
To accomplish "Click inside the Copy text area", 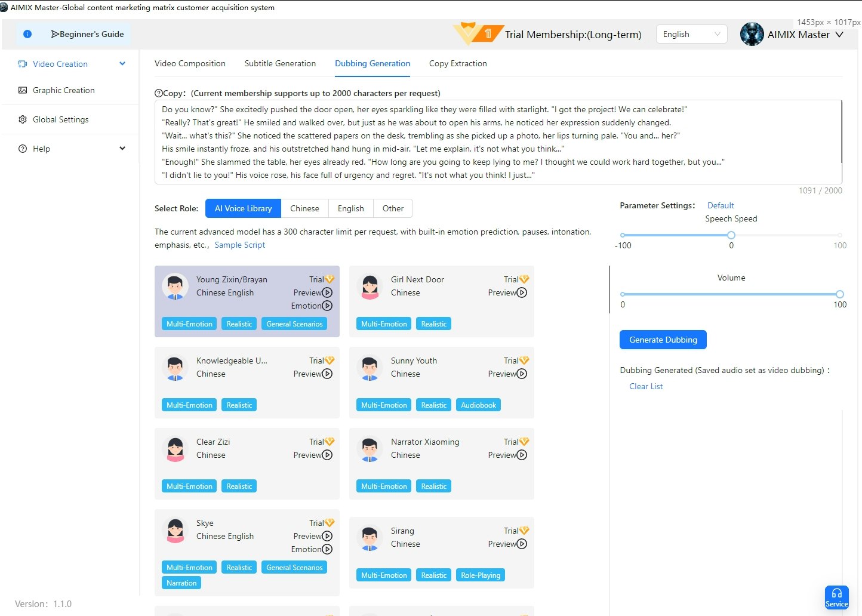I will pyautogui.click(x=498, y=142).
